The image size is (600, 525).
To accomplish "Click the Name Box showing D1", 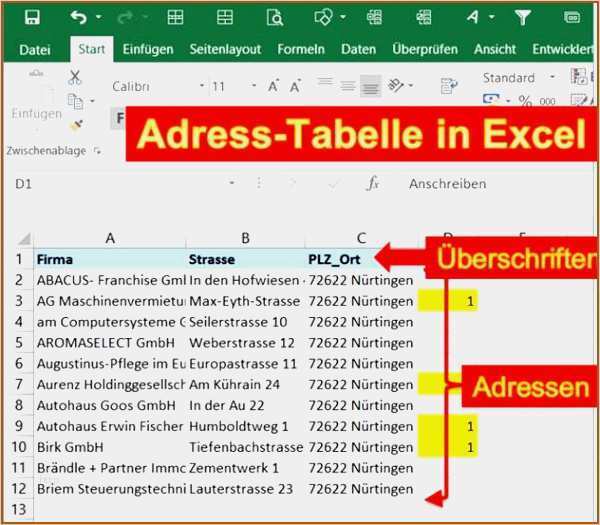I will click(119, 184).
